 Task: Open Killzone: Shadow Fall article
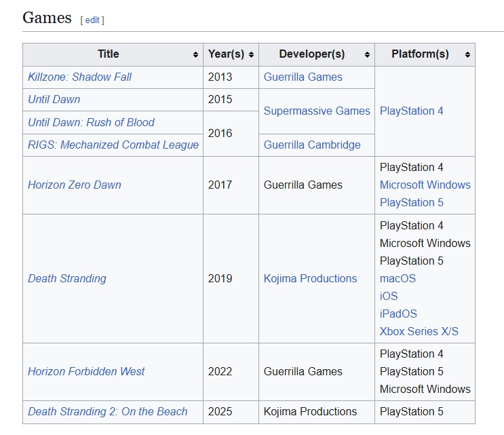click(79, 77)
